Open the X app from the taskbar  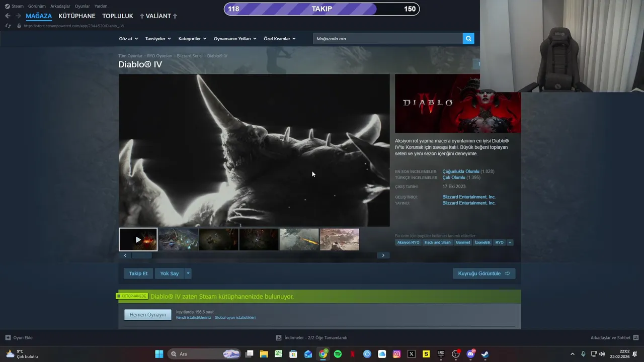(412, 354)
